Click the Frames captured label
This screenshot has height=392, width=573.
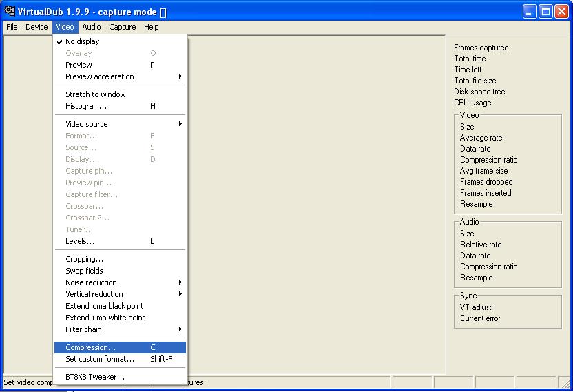click(481, 48)
